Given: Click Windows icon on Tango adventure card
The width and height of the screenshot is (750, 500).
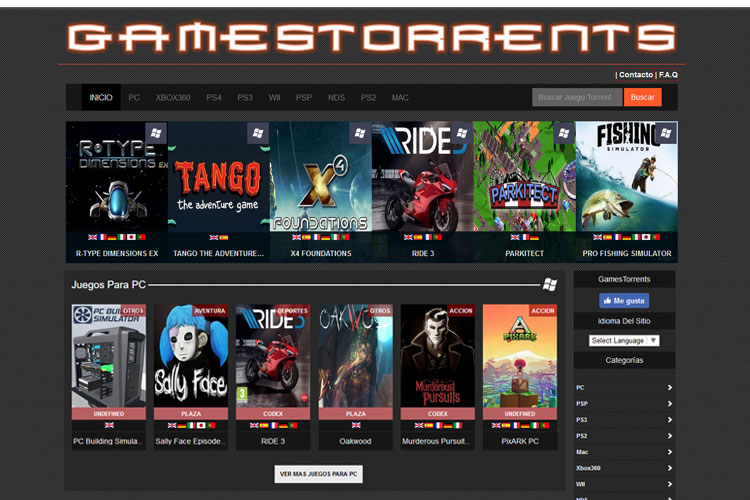Looking at the screenshot, I should tap(258, 133).
